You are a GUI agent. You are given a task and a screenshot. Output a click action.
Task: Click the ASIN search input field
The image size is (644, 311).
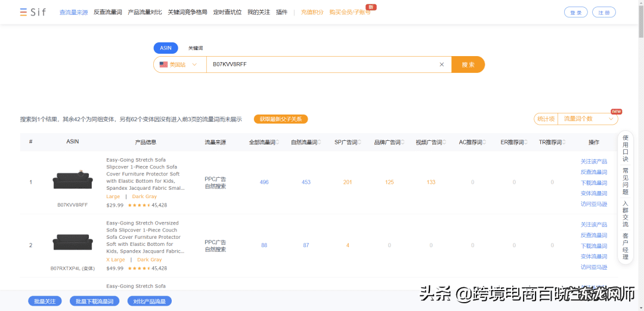click(x=322, y=64)
